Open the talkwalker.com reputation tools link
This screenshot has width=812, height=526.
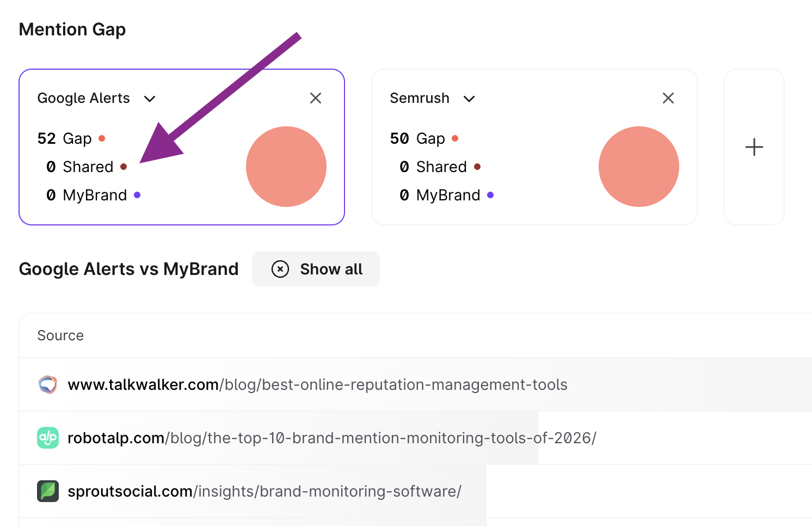(x=317, y=384)
